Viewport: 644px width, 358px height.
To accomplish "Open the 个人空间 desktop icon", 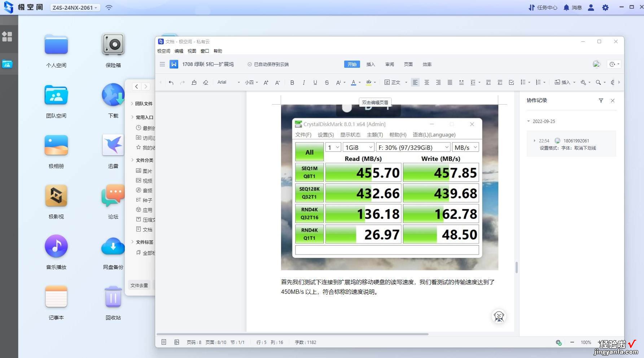I will pos(56,45).
